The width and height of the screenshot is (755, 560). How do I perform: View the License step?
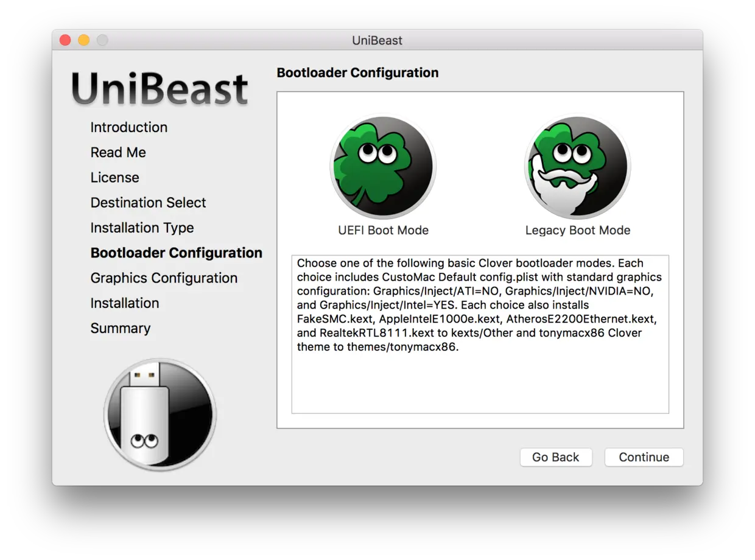coord(114,177)
